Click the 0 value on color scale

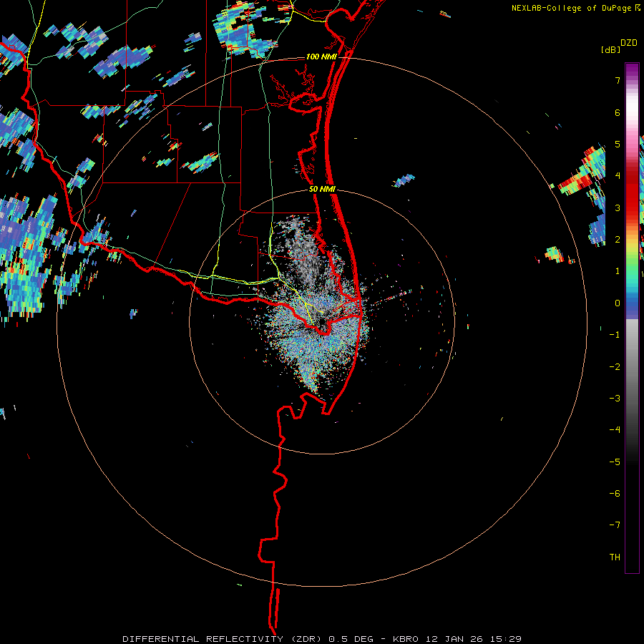[x=618, y=303]
